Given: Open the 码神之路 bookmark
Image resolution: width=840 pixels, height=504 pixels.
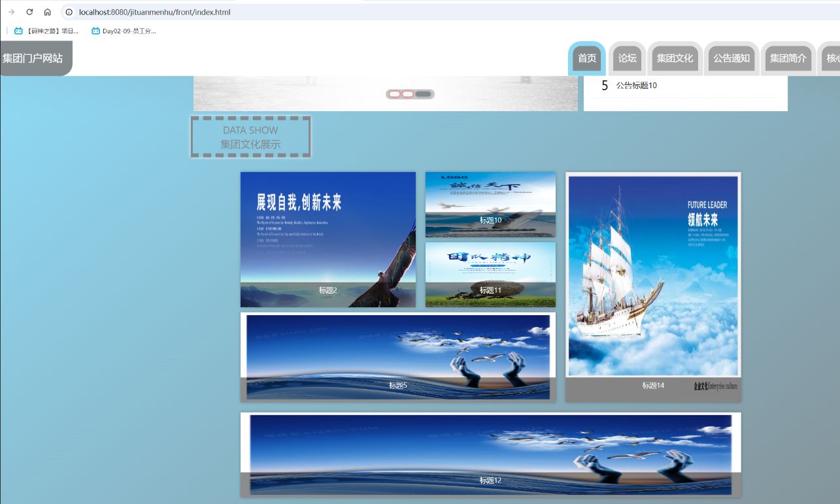Looking at the screenshot, I should pos(46,31).
